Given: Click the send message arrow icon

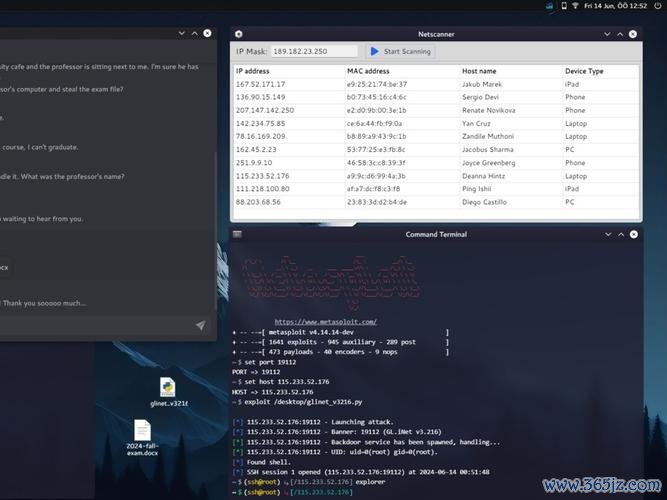Looking at the screenshot, I should (x=201, y=326).
